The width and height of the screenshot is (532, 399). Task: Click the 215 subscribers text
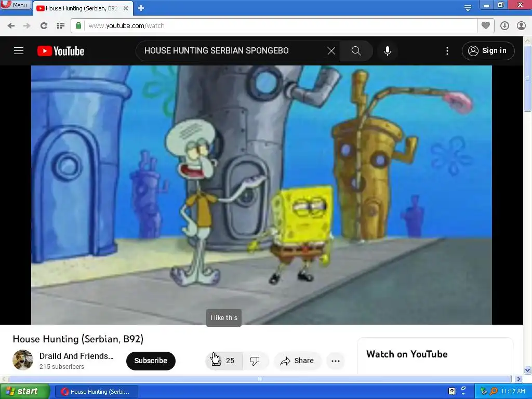(62, 367)
